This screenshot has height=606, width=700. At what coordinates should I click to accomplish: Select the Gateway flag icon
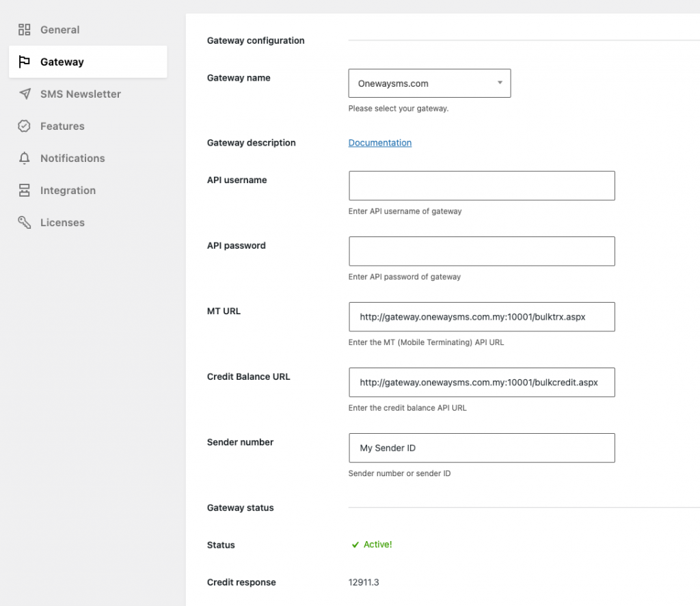point(24,61)
